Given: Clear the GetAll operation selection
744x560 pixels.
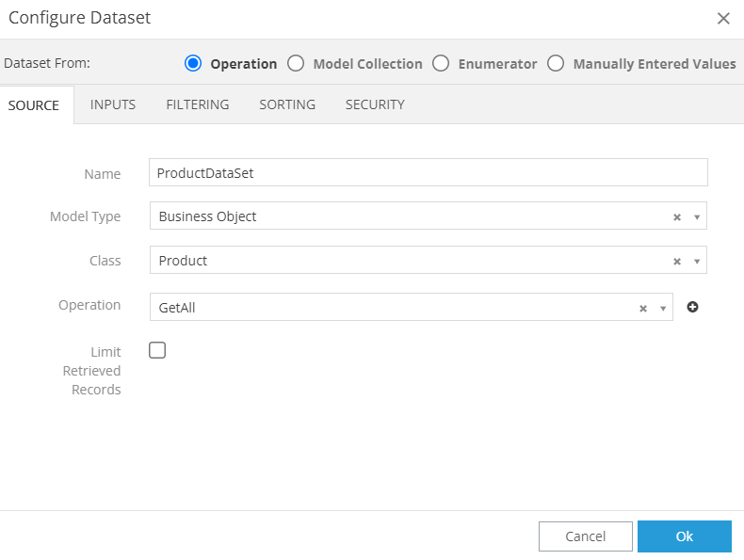Looking at the screenshot, I should tap(642, 309).
